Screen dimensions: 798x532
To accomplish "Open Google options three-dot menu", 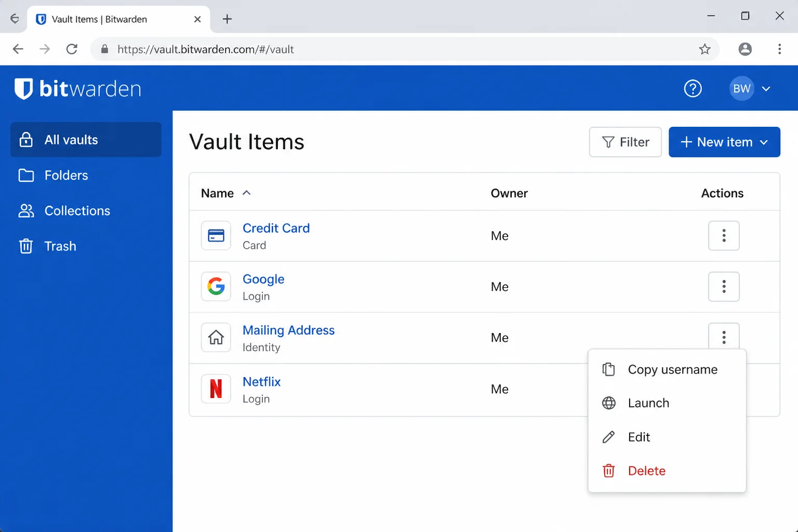I will tap(724, 286).
